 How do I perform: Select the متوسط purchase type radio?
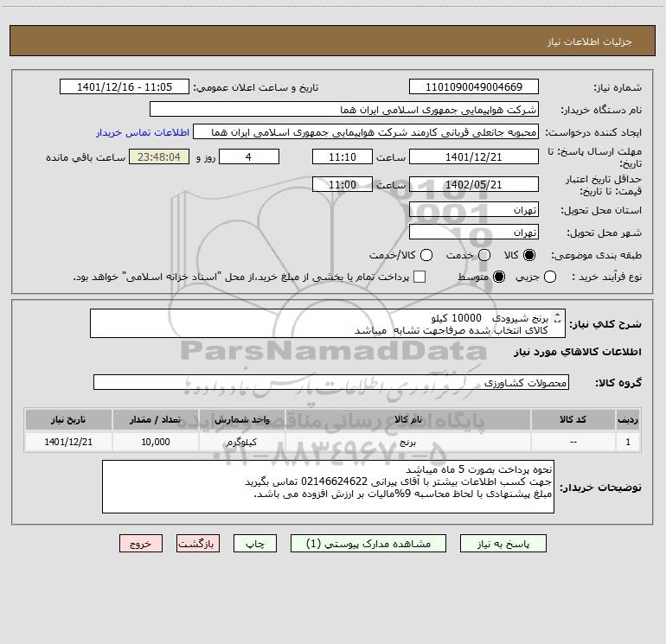(x=499, y=277)
